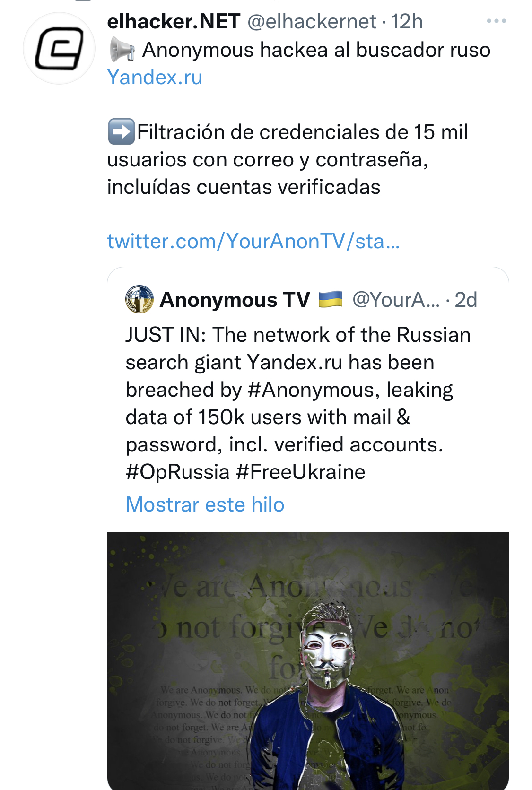Click the truncated @YourA… handle

(396, 300)
